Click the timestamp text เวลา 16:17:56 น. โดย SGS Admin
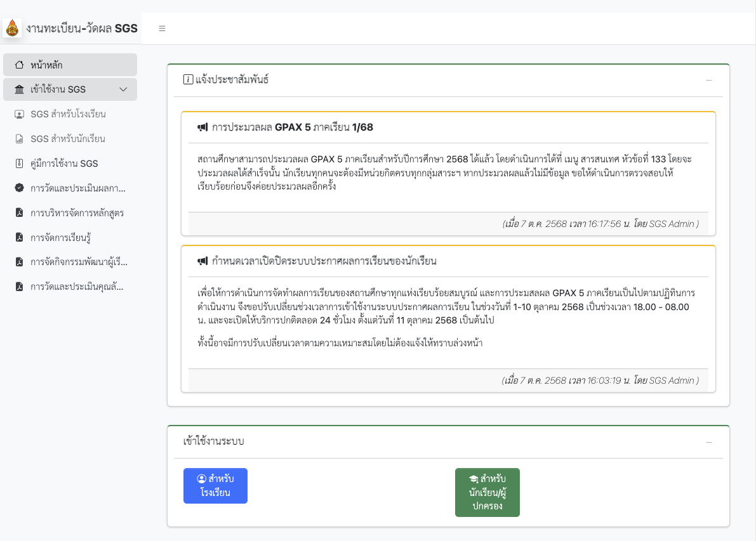 633,223
